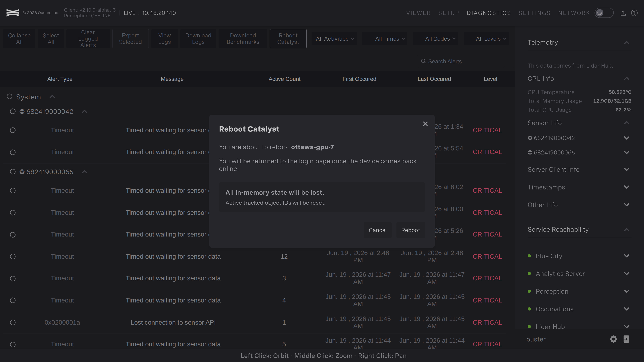Click the Ouster logo icon
644x362 pixels.
click(13, 13)
